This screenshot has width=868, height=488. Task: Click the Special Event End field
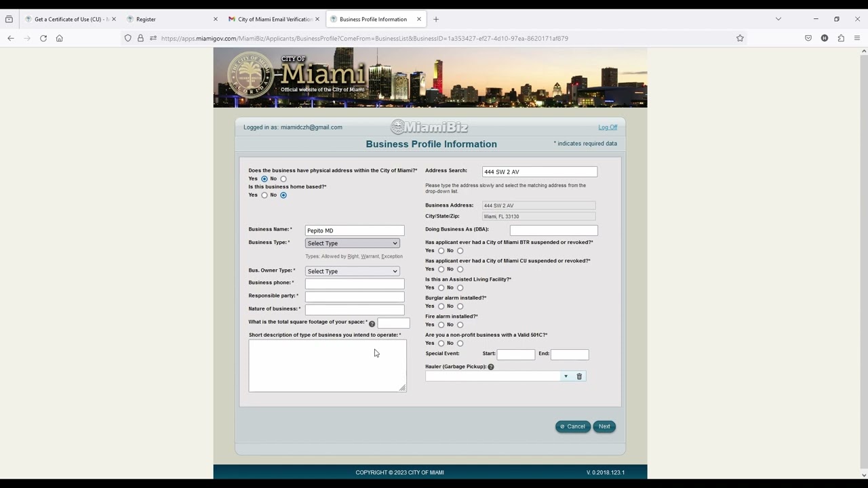point(570,354)
